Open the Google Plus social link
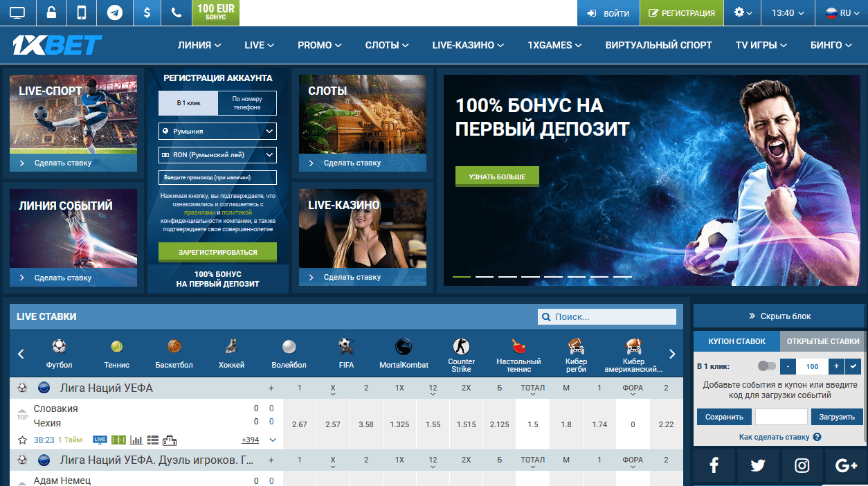The height and width of the screenshot is (486, 868). (847, 465)
